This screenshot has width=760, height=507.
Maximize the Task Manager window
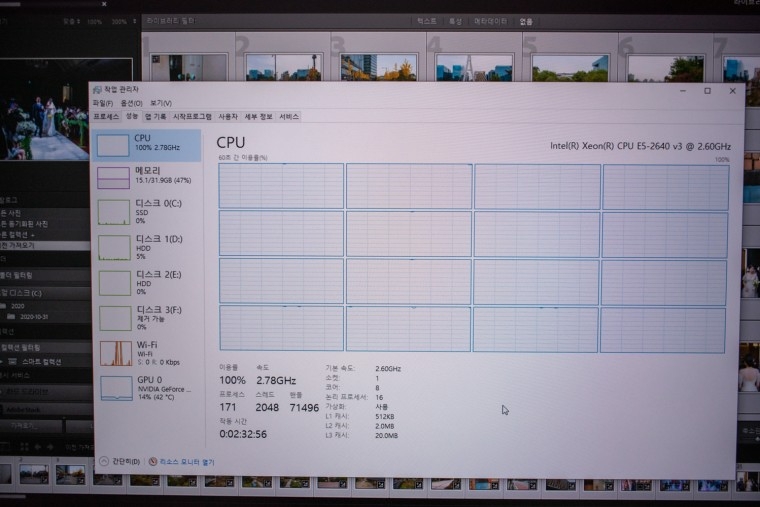[708, 91]
